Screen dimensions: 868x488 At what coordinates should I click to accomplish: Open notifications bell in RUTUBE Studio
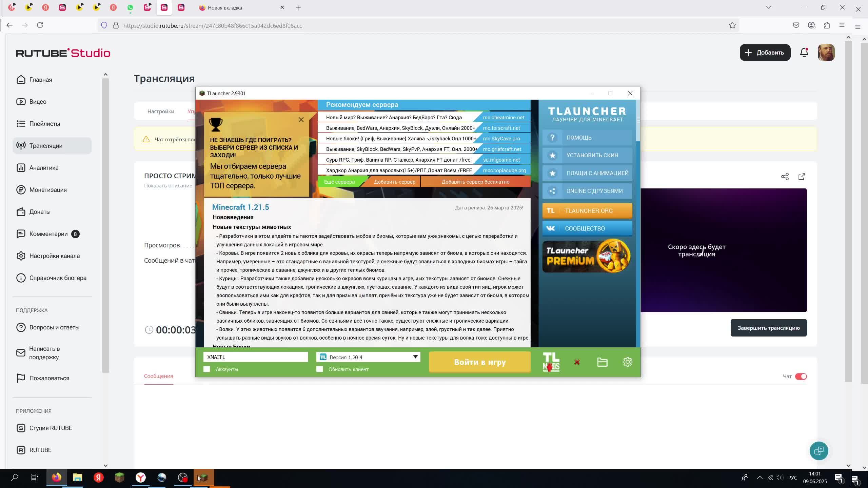pos(804,53)
